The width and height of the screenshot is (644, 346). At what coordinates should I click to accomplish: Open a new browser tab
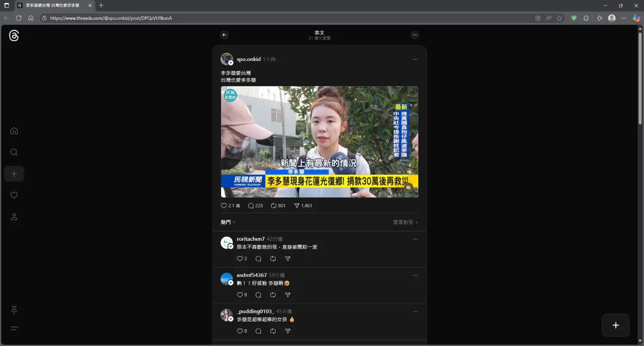[101, 6]
